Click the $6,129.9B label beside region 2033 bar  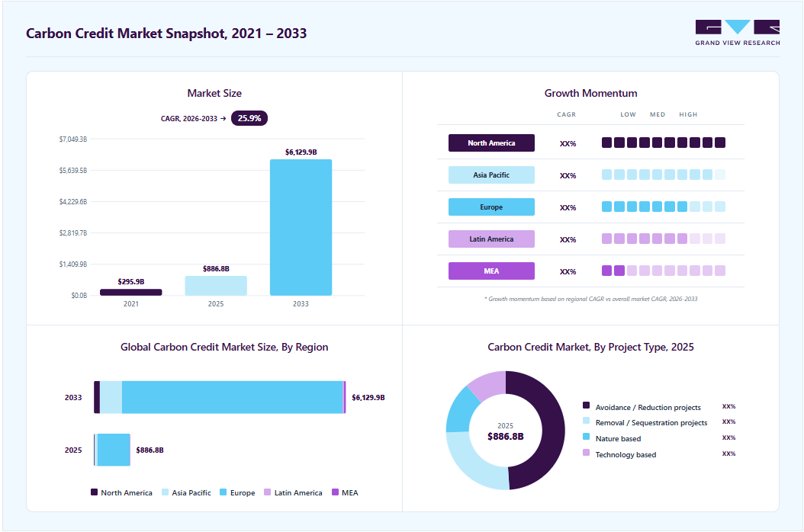pos(368,398)
